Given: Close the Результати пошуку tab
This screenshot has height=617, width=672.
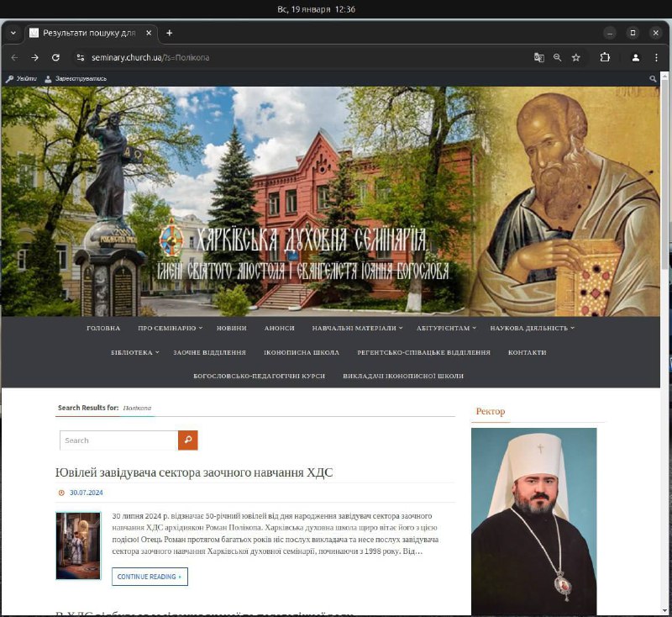Looking at the screenshot, I should click(x=149, y=33).
